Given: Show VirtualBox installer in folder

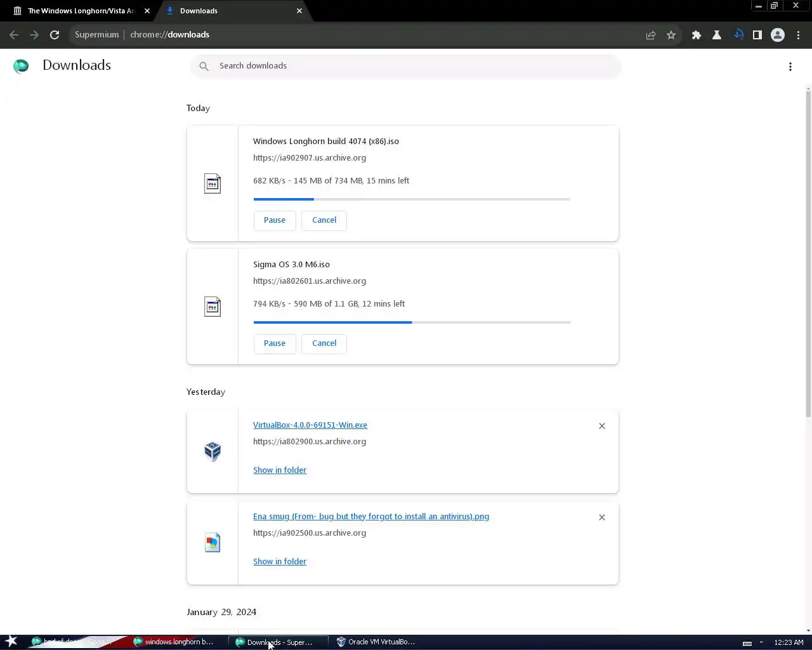Looking at the screenshot, I should pyautogui.click(x=280, y=470).
